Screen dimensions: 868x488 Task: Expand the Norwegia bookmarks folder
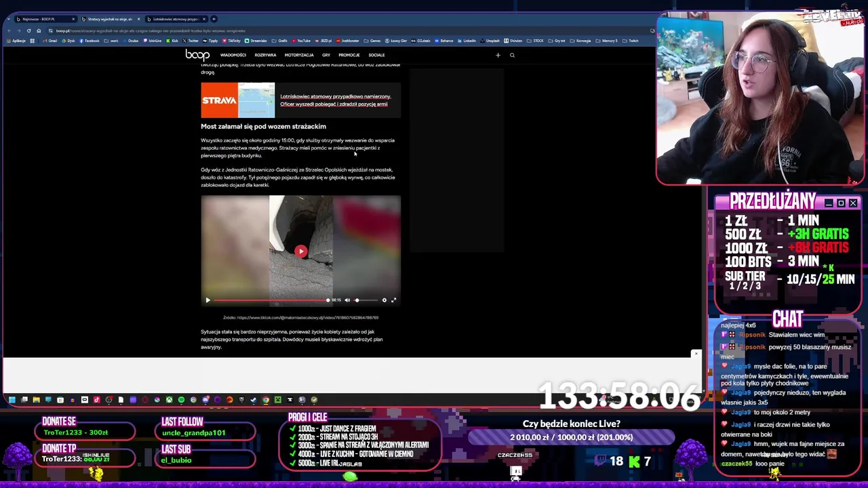tap(580, 41)
